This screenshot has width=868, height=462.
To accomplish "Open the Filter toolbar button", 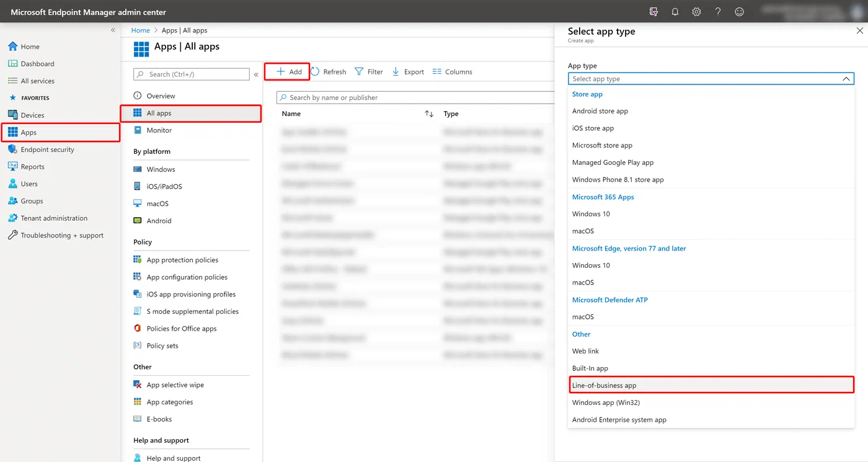I will tap(369, 72).
